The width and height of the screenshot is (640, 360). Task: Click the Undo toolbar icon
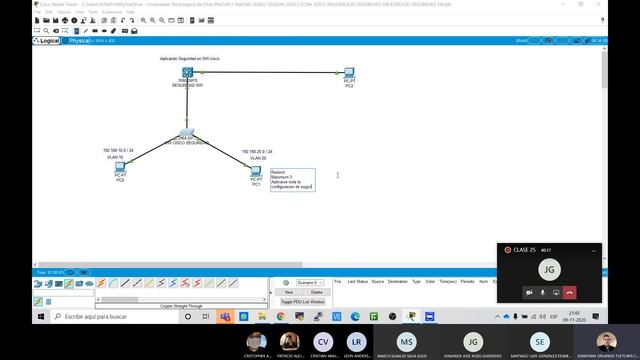(x=123, y=20)
